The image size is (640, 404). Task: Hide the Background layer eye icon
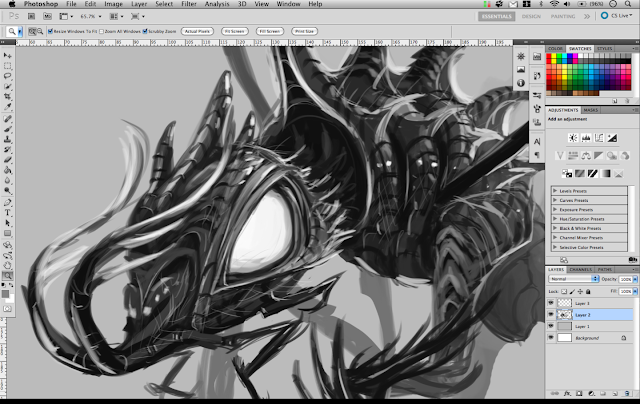[x=551, y=337]
